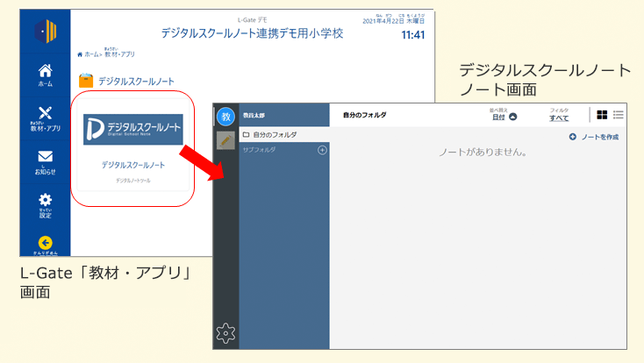644x363 pixels.
Task: Open 教材・アプリ in the L-Gate sidebar
Action: [x=45, y=119]
